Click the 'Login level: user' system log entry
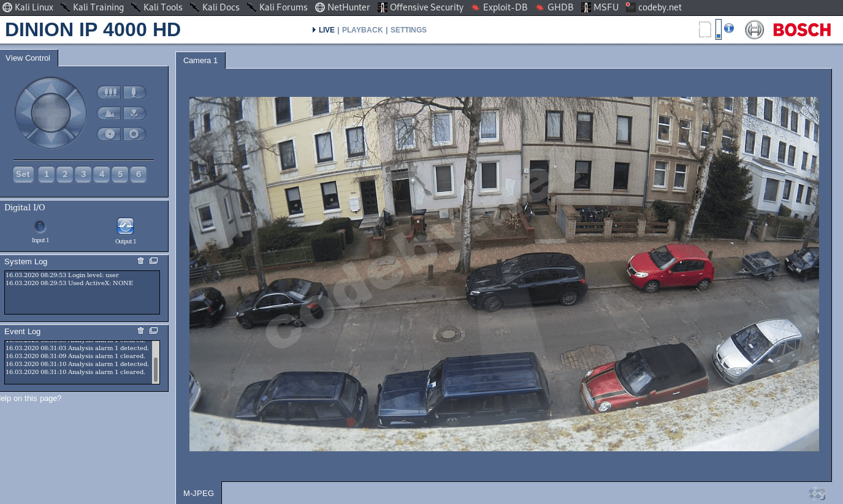843x504 pixels. point(62,275)
